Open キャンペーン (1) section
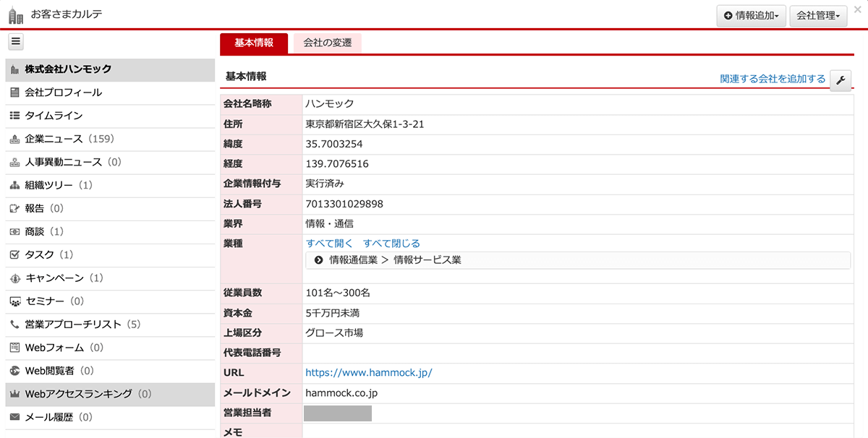Viewport: 868px width, 438px height. point(110,278)
